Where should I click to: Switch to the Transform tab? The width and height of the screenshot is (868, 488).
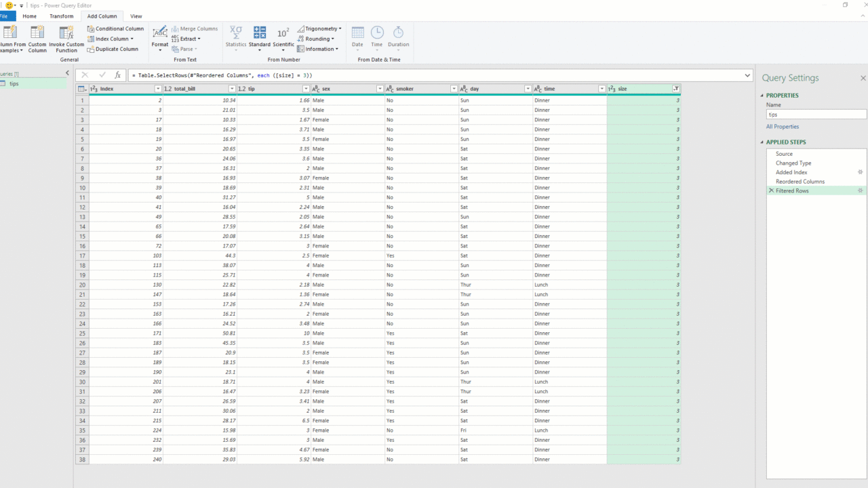pyautogui.click(x=62, y=16)
